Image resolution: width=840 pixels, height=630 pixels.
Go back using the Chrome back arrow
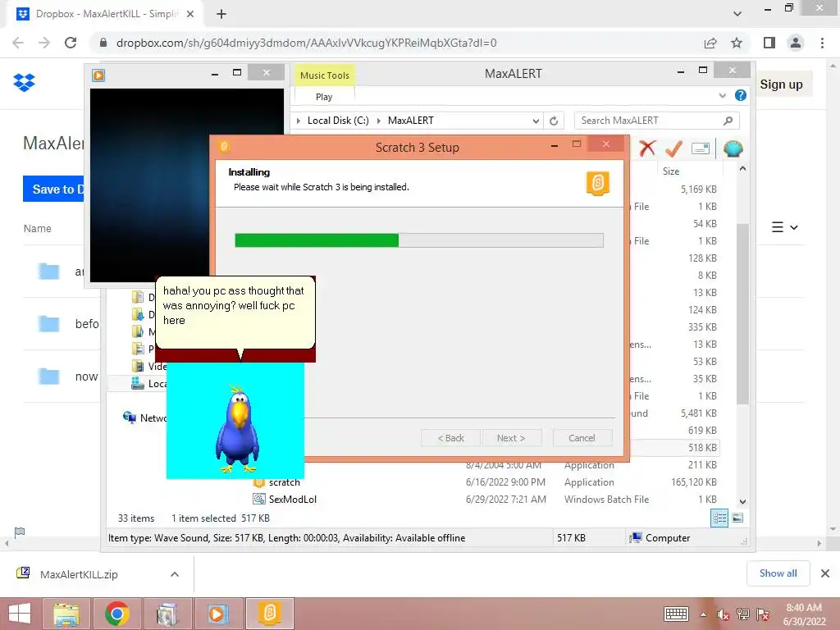(18, 43)
